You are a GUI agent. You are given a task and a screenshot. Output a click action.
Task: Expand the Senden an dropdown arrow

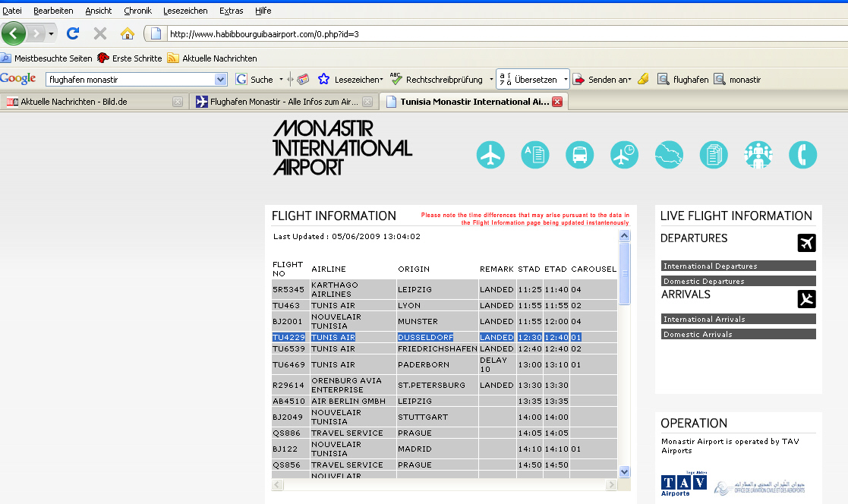coord(629,80)
